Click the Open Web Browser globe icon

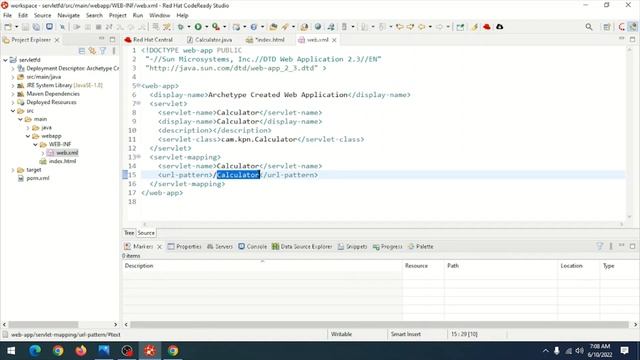(318, 27)
